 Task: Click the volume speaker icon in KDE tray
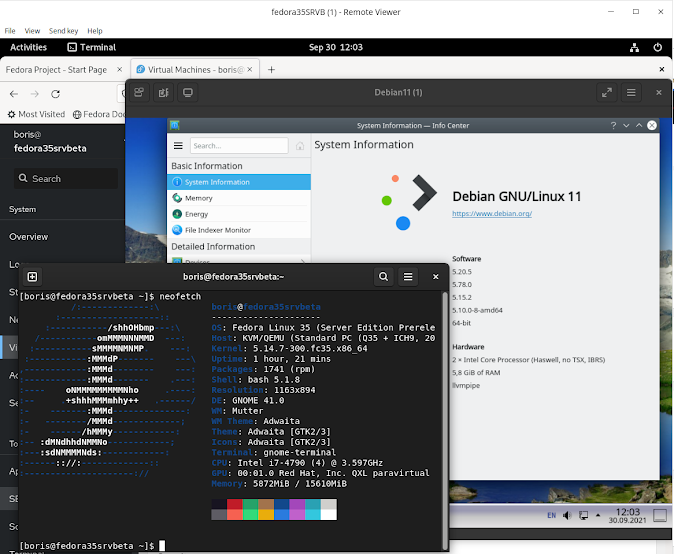click(567, 515)
